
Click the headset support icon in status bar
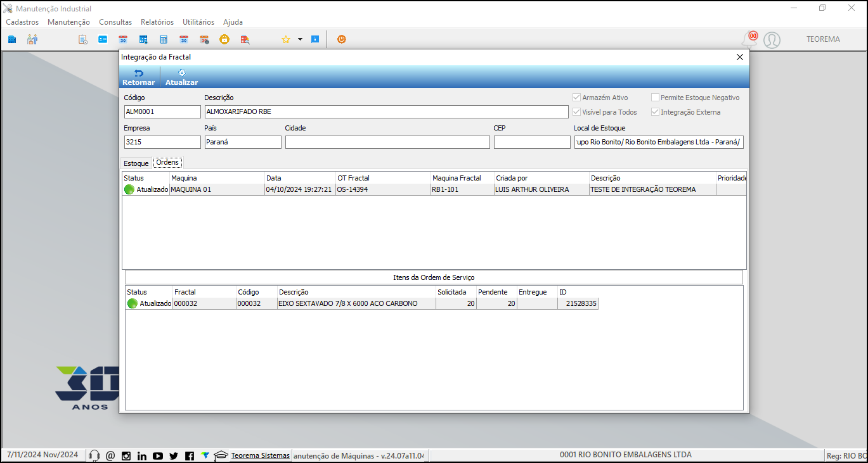94,455
